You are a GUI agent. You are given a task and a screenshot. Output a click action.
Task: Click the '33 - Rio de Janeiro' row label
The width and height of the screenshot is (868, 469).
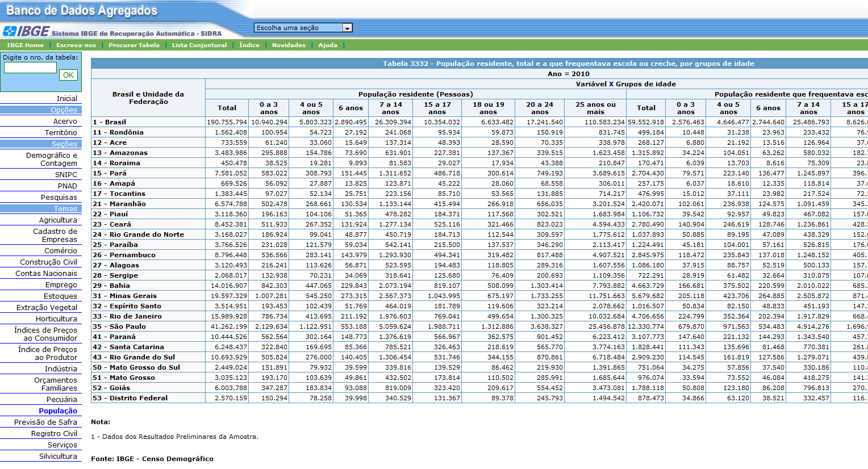click(x=127, y=316)
